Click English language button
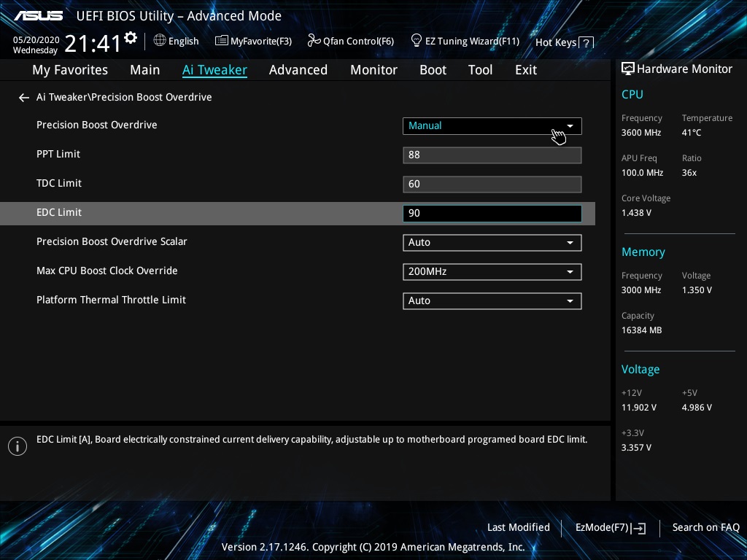This screenshot has width=747, height=560. tap(183, 42)
